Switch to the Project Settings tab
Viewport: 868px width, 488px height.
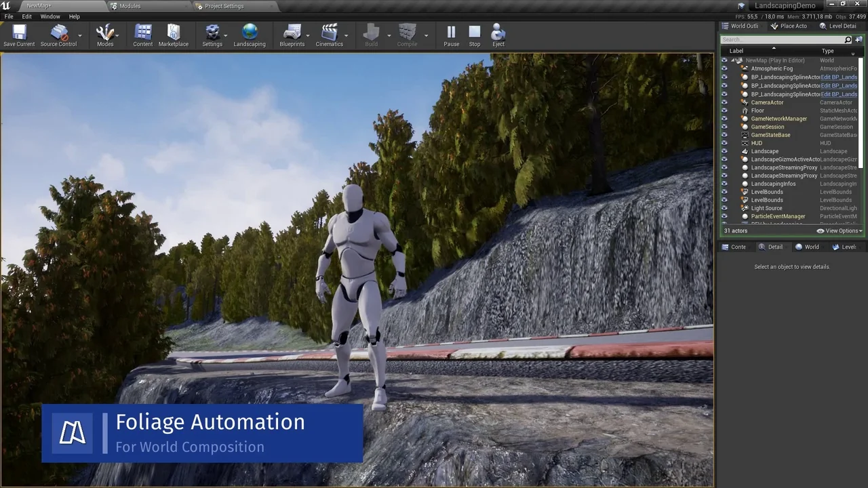(224, 6)
